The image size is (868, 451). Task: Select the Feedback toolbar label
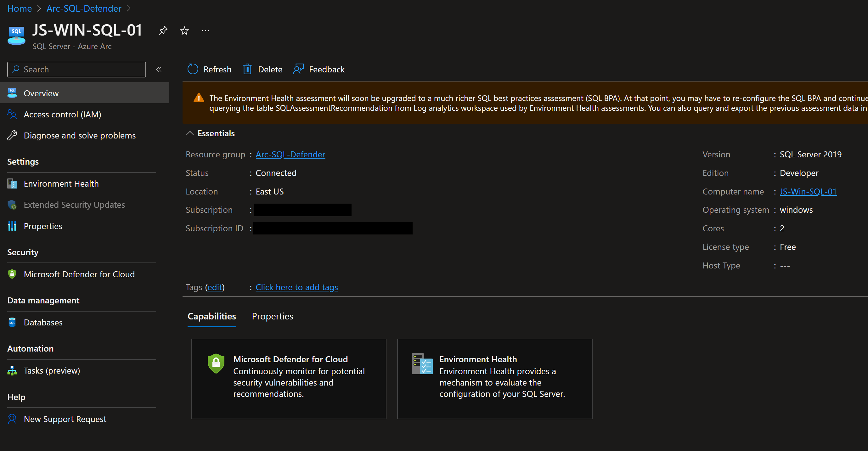coord(326,70)
